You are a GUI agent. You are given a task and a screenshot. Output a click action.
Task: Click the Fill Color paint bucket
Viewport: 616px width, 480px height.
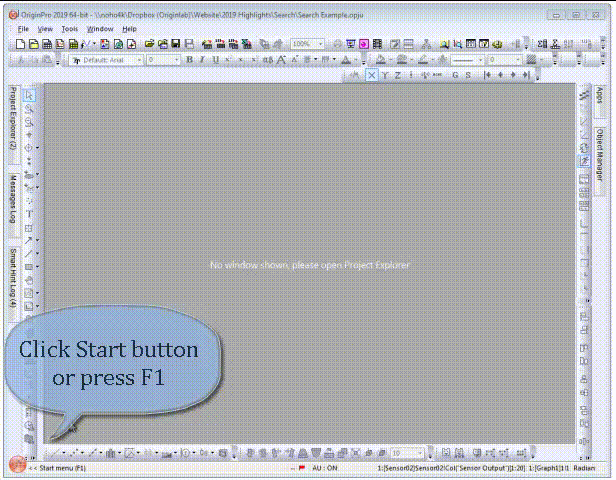coord(380,60)
